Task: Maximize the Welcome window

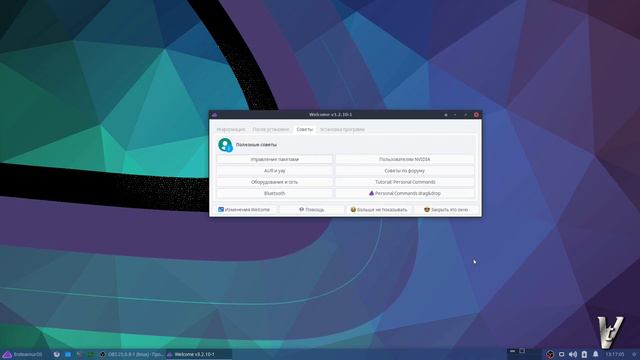Action: [x=465, y=115]
